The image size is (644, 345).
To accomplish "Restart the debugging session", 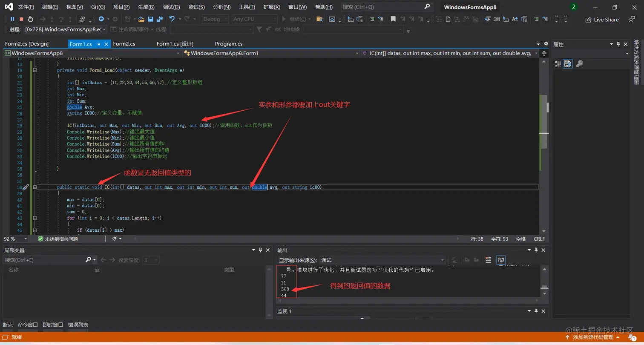I will click(x=31, y=19).
